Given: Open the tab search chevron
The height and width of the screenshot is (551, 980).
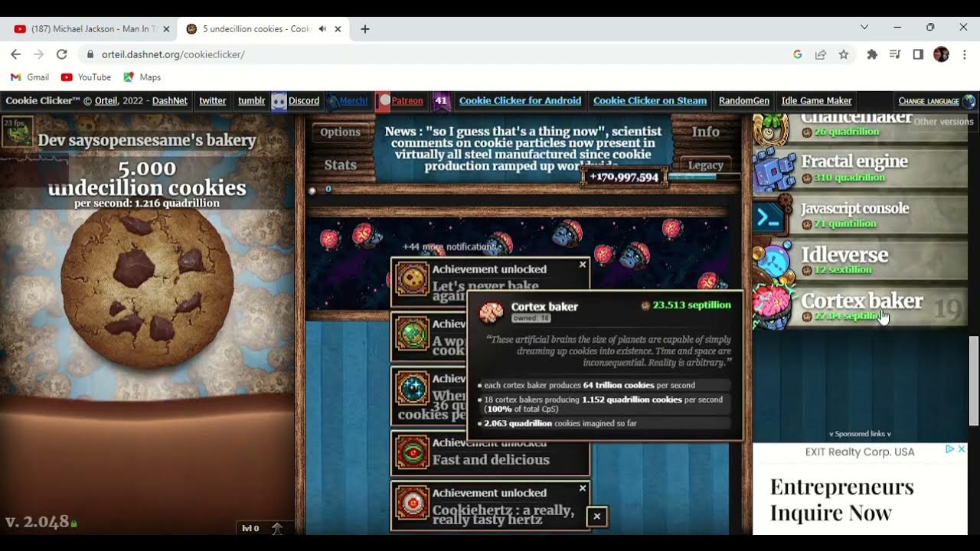Looking at the screenshot, I should tap(864, 28).
